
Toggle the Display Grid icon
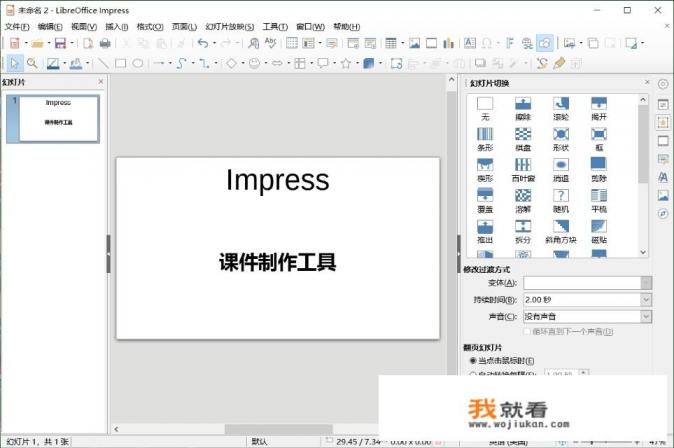coord(292,43)
